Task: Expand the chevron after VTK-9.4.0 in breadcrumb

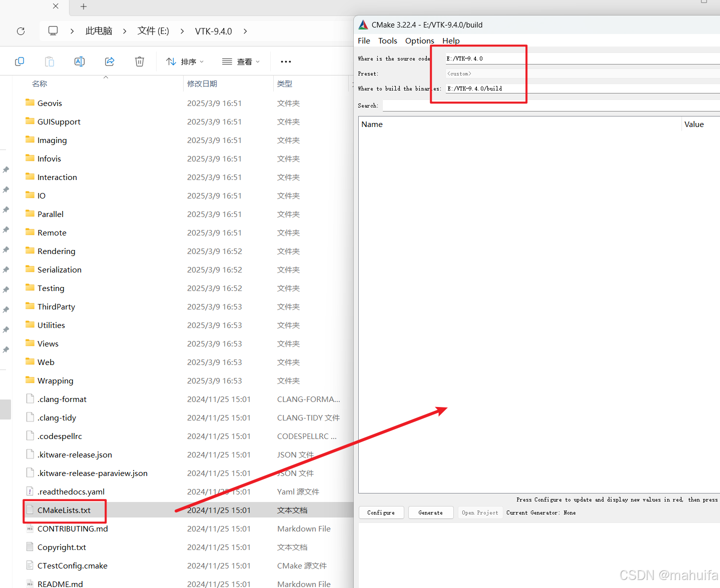Action: pyautogui.click(x=245, y=31)
